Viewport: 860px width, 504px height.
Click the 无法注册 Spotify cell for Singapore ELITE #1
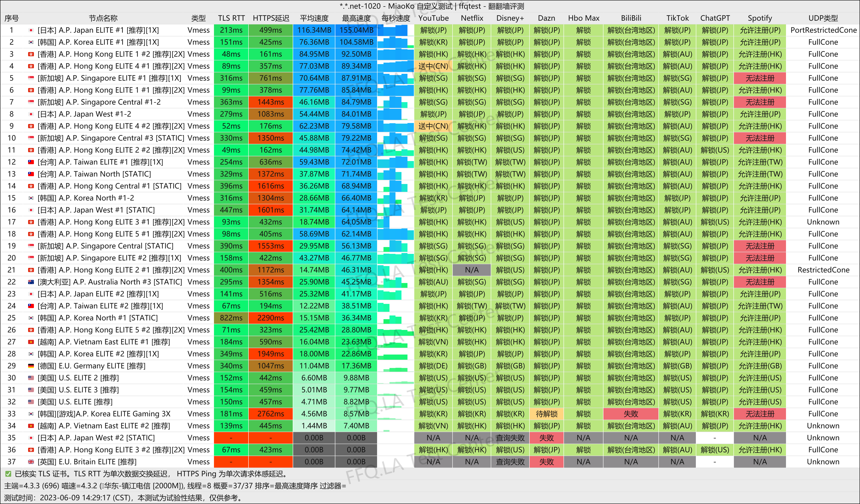point(760,78)
